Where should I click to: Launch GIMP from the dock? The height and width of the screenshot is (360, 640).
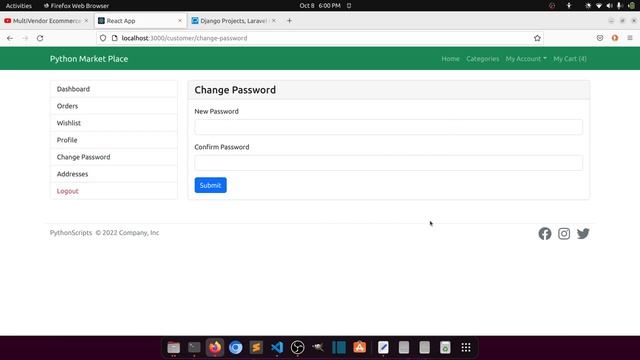point(318,347)
